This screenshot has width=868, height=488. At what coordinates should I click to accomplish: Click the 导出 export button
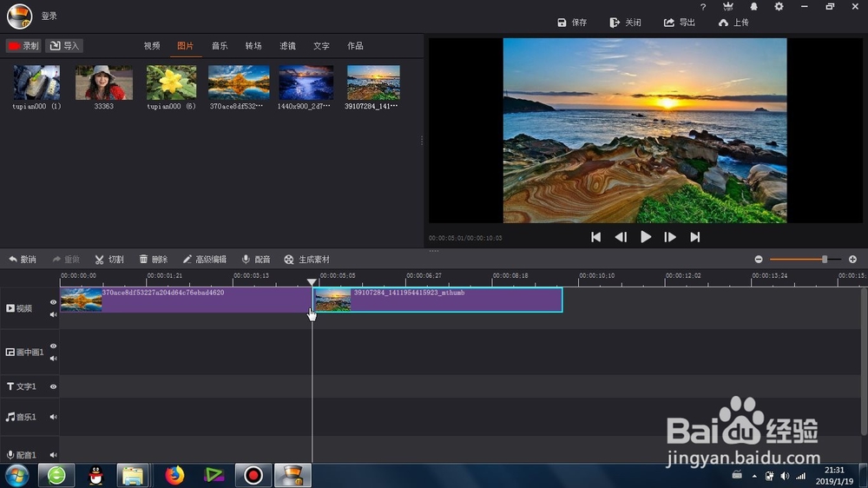[680, 23]
